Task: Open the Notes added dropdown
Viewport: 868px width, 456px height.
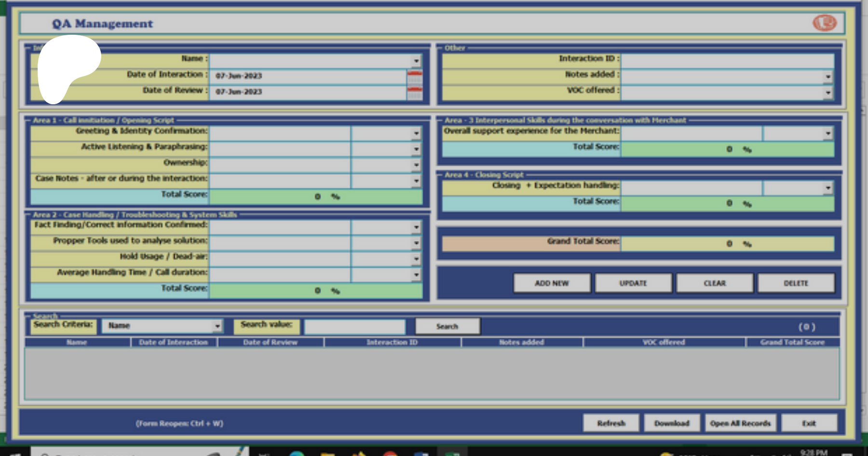Action: coord(827,77)
